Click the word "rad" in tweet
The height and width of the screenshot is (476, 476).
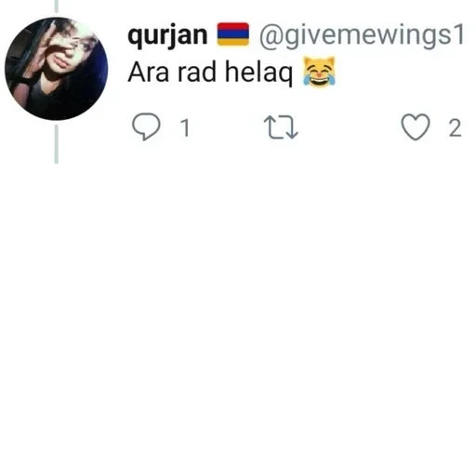[197, 72]
